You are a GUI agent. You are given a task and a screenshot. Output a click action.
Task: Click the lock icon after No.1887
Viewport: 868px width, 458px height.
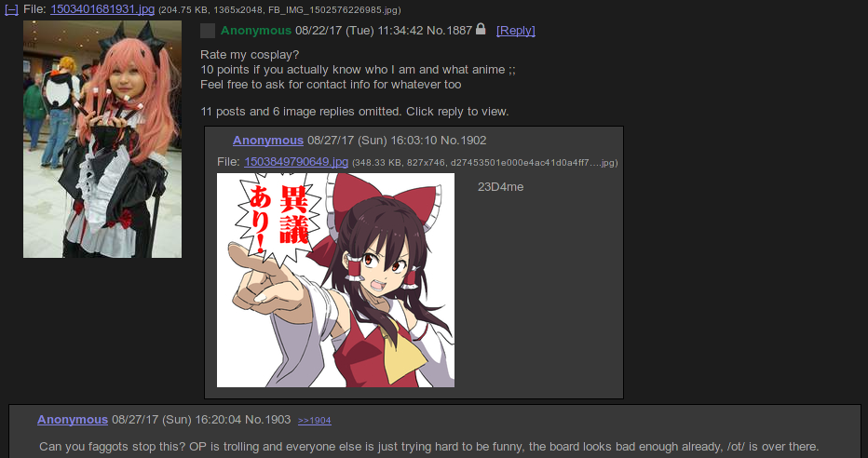click(481, 29)
